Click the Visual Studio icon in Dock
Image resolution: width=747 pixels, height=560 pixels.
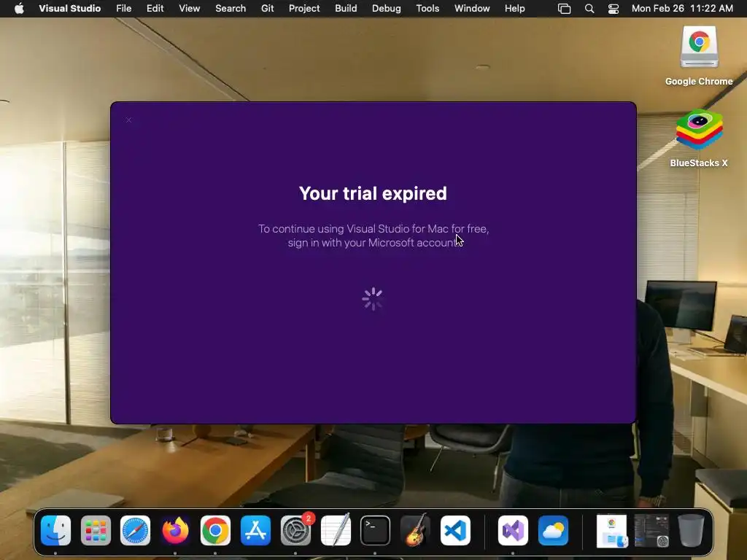pos(513,530)
